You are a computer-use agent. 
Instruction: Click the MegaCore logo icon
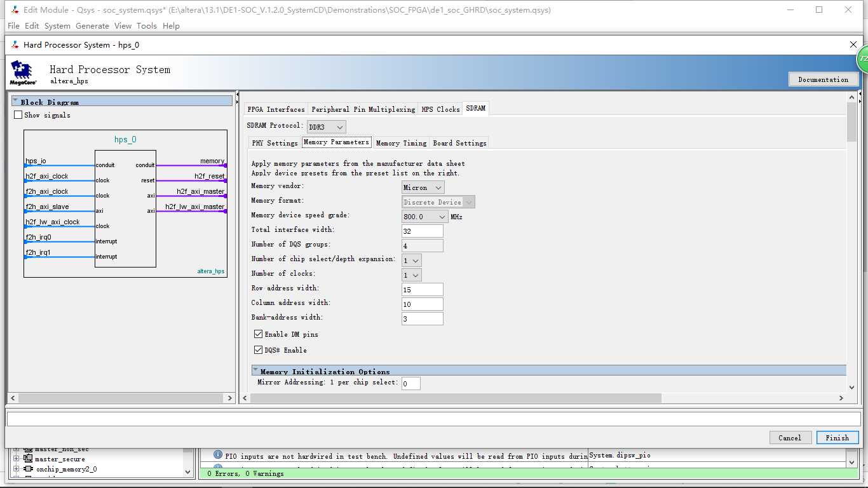tap(24, 73)
